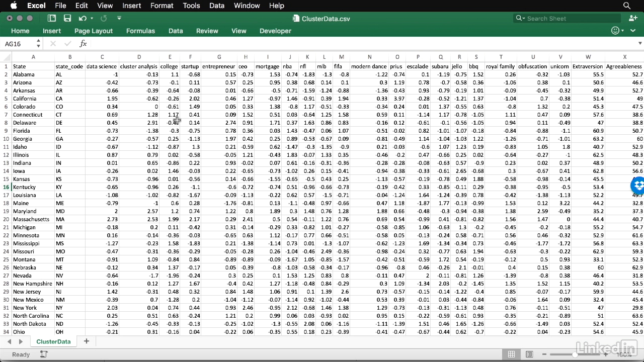Open the Formulas ribbon tab

pos(140,31)
